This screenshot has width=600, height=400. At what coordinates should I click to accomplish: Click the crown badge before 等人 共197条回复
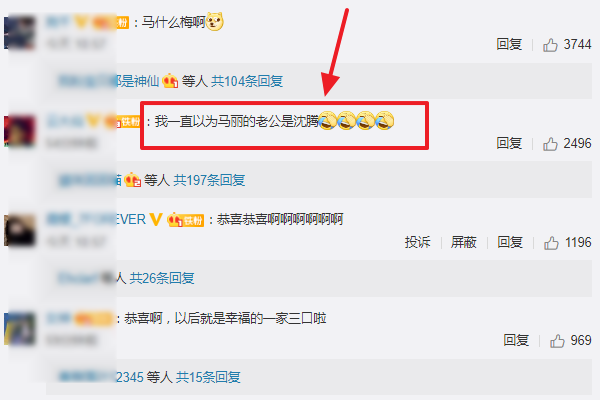(x=132, y=180)
